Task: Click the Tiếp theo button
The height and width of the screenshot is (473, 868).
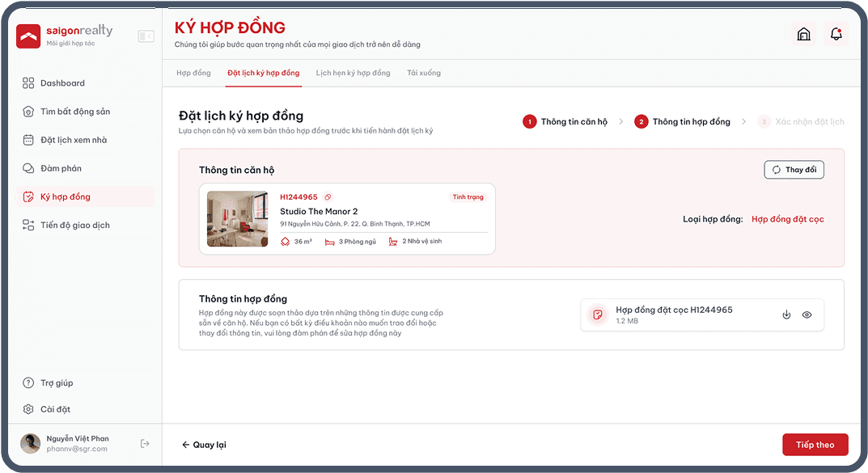Action: click(815, 445)
